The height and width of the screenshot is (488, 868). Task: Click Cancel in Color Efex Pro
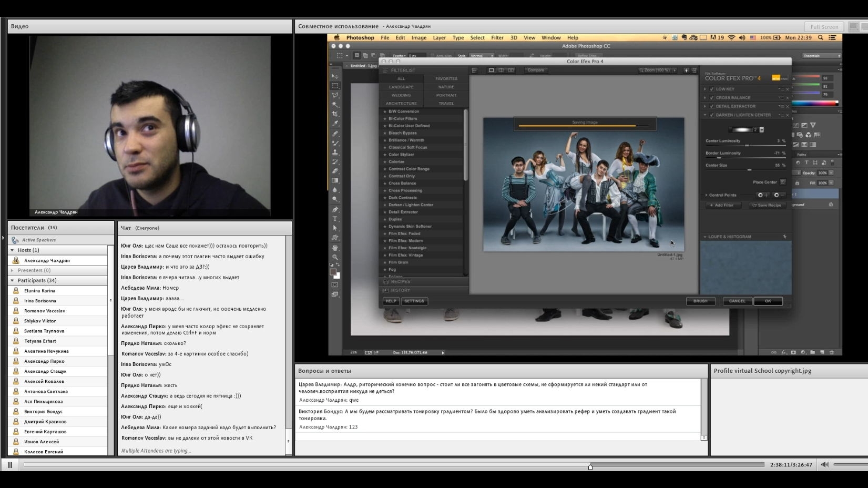(x=737, y=301)
